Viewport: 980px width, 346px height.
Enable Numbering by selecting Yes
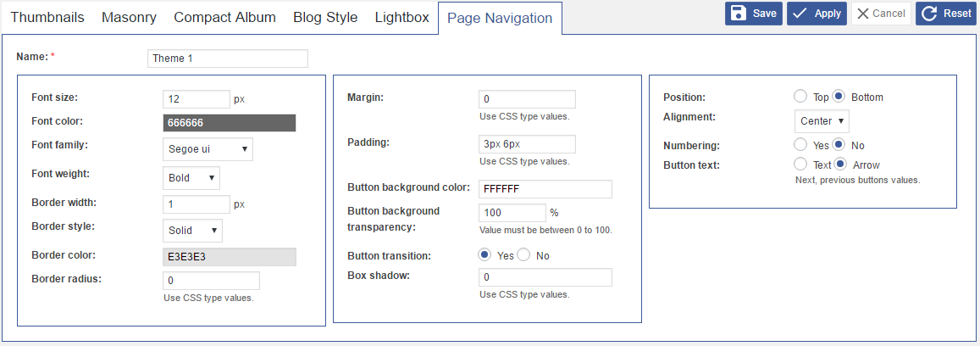tap(800, 145)
